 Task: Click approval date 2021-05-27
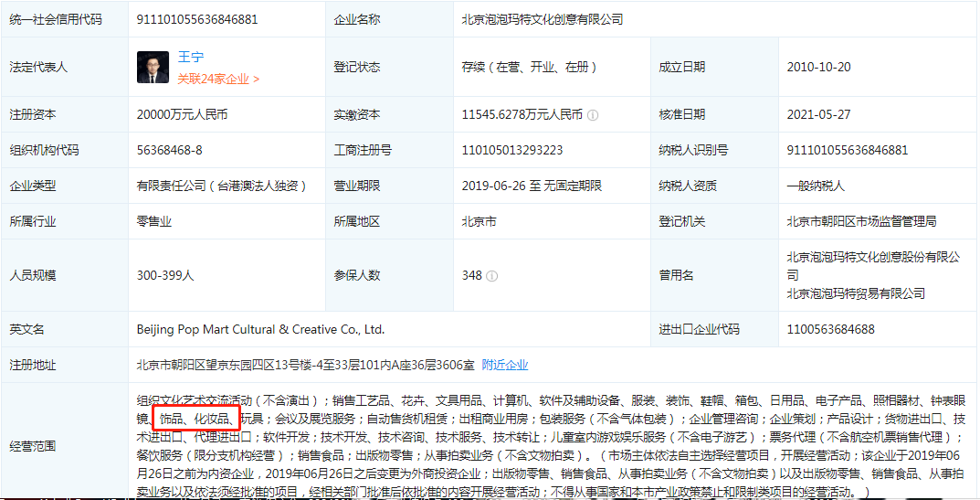(x=818, y=114)
